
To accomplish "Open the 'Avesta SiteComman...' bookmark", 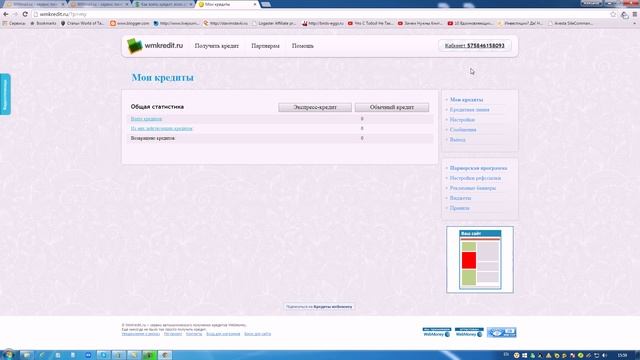I will tap(571, 23).
